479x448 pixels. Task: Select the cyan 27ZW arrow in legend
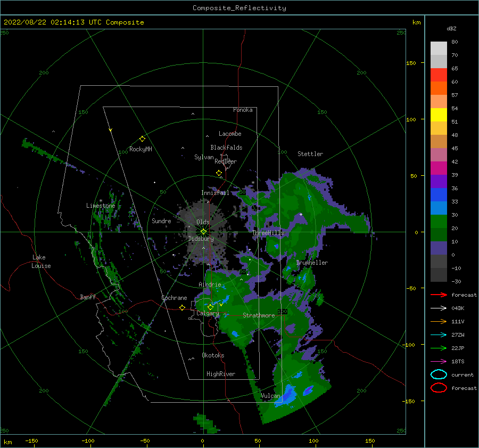pos(439,335)
